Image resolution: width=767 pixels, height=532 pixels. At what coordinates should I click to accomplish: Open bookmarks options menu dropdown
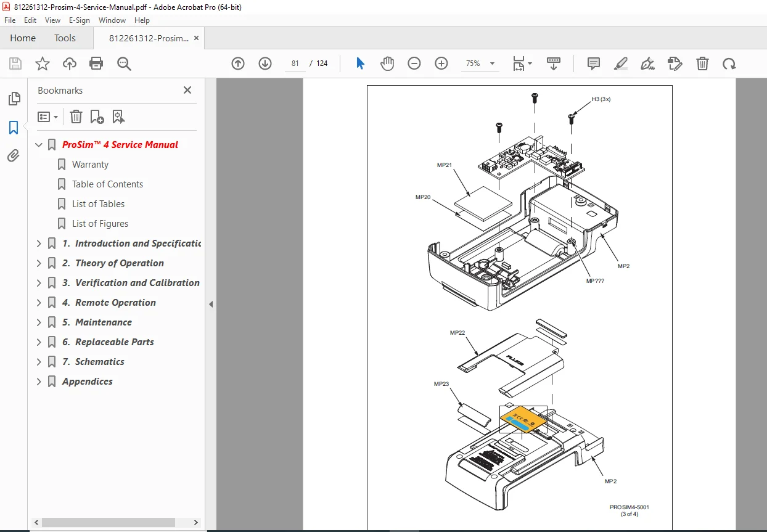(48, 117)
